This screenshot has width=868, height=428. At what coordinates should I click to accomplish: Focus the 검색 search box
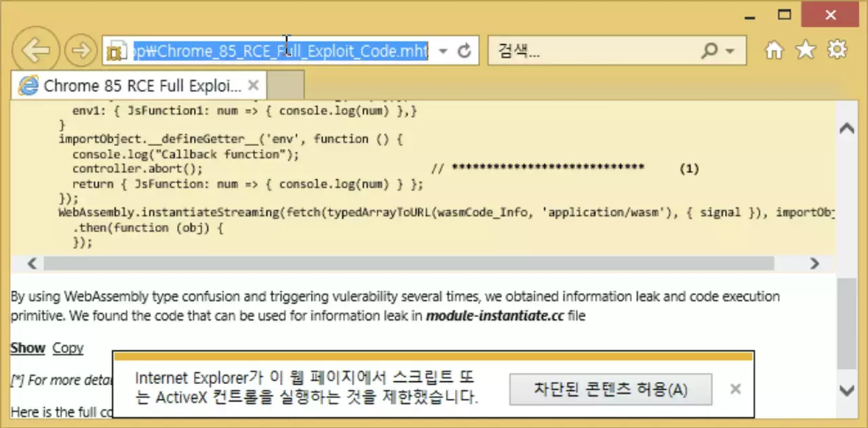[593, 51]
